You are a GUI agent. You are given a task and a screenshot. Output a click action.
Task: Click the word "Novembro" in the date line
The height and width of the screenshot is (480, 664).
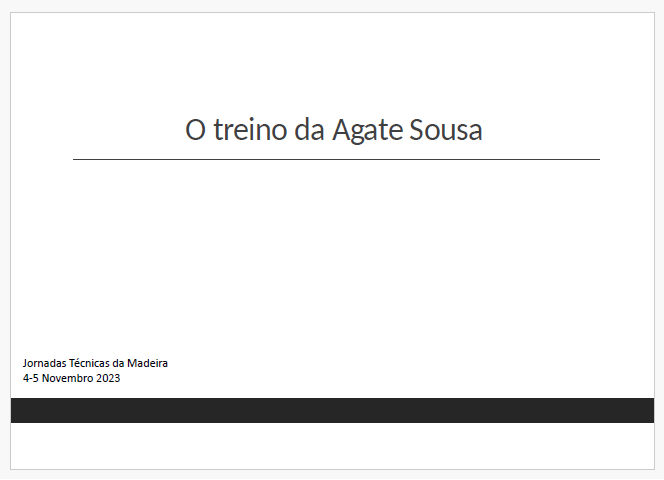pyautogui.click(x=69, y=378)
